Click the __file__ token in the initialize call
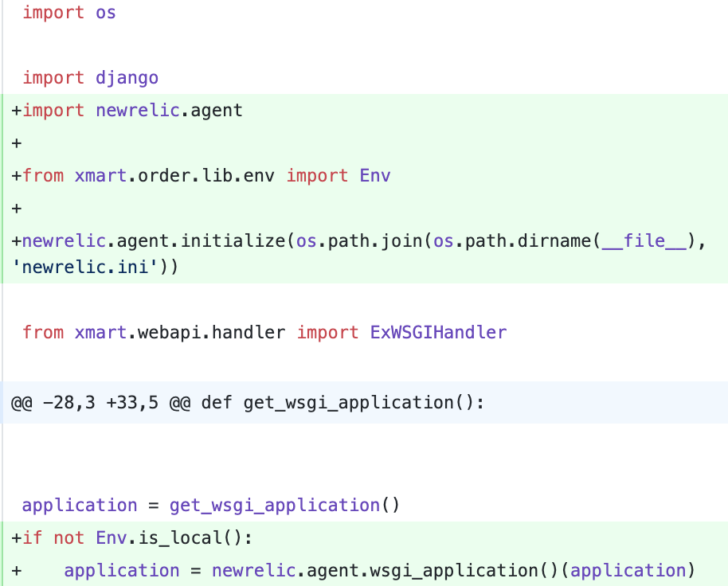This screenshot has width=728, height=586. 644,240
